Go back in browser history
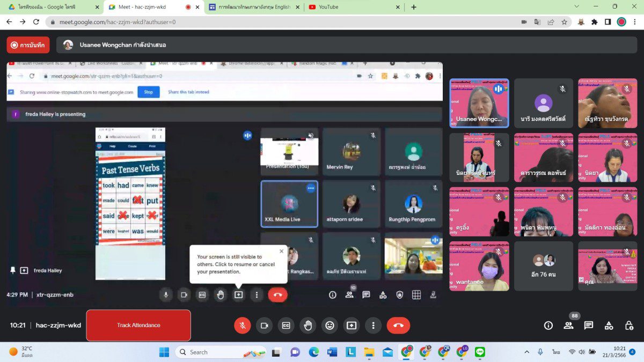The width and height of the screenshot is (644, 362). (9, 22)
